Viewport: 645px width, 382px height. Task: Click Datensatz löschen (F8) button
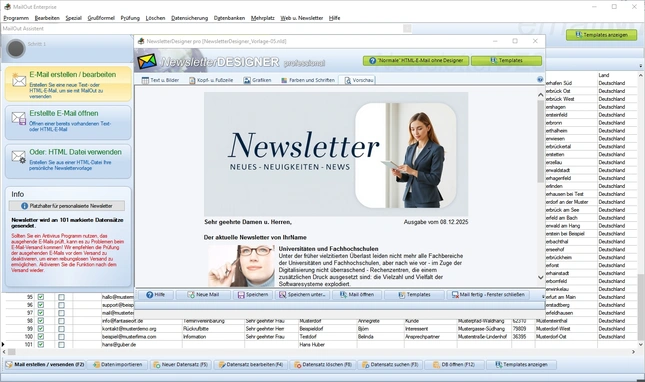[323, 365]
